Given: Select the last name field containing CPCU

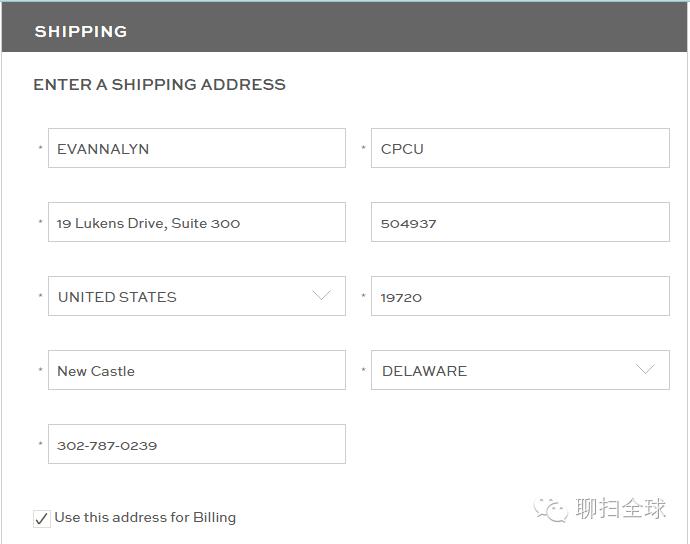Looking at the screenshot, I should (519, 149).
